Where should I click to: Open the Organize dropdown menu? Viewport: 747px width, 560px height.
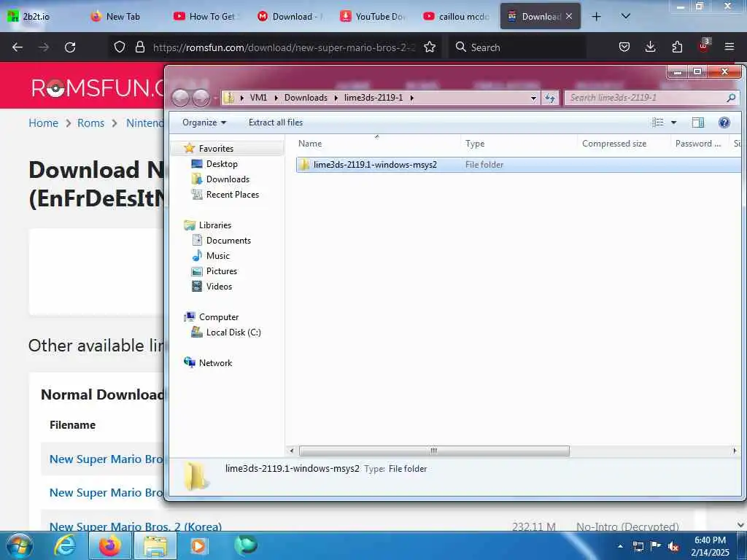pos(204,122)
